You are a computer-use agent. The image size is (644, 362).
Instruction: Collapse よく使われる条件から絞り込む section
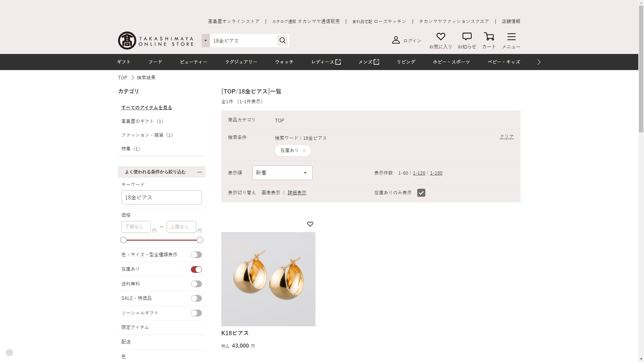click(200, 172)
